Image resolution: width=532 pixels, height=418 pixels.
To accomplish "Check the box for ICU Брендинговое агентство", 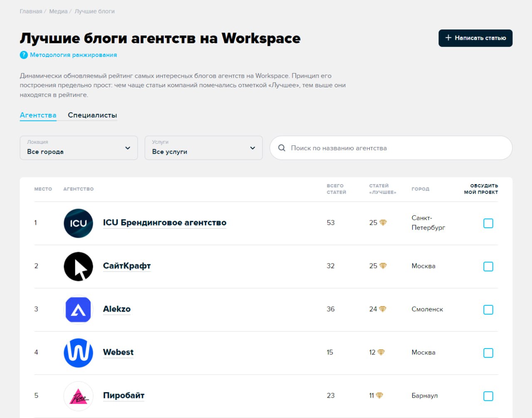I will pyautogui.click(x=488, y=223).
